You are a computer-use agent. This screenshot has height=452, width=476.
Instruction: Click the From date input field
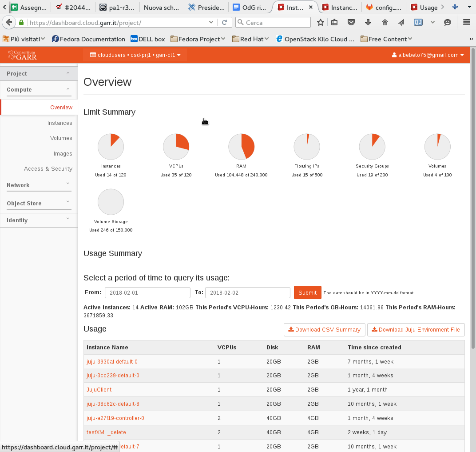tap(147, 292)
